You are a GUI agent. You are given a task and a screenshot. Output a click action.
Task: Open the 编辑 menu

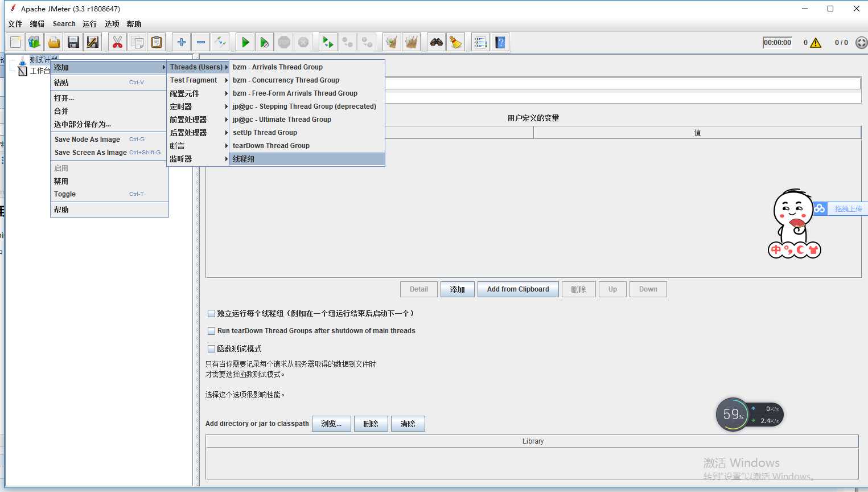pyautogui.click(x=38, y=24)
